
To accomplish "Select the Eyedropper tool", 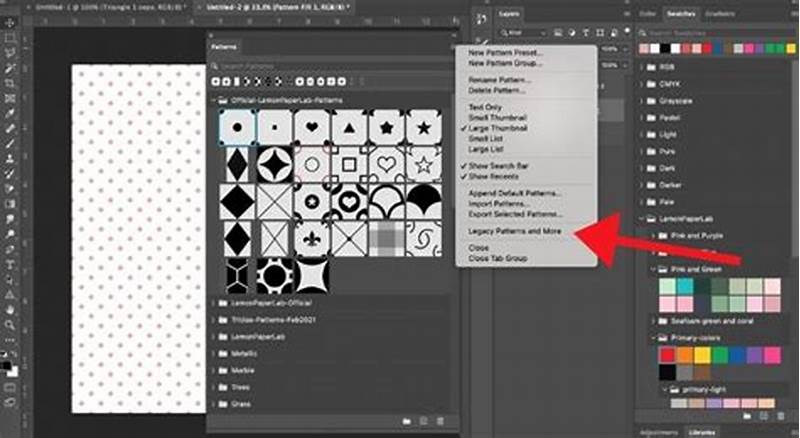I will click(x=10, y=113).
